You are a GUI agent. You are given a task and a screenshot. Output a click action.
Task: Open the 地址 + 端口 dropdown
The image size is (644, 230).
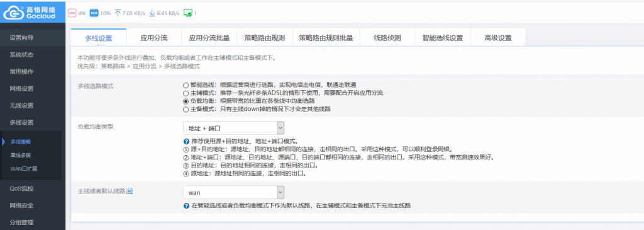click(x=234, y=128)
